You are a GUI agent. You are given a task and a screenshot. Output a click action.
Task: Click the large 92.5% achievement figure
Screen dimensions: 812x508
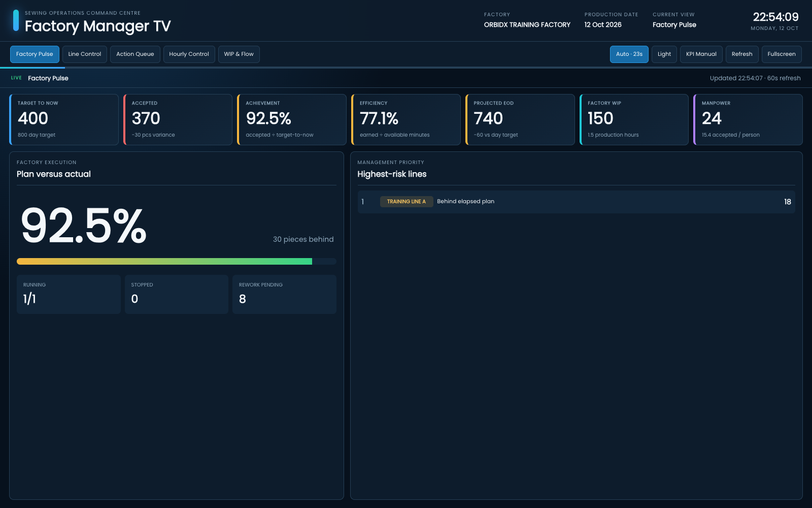coord(84,225)
